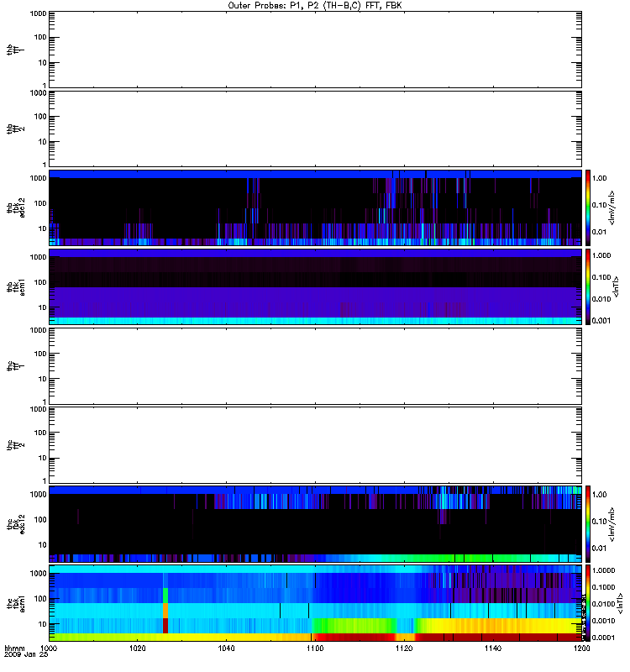
Task: Click '0.0100' on thc scm1 color bar
Action: [x=603, y=604]
